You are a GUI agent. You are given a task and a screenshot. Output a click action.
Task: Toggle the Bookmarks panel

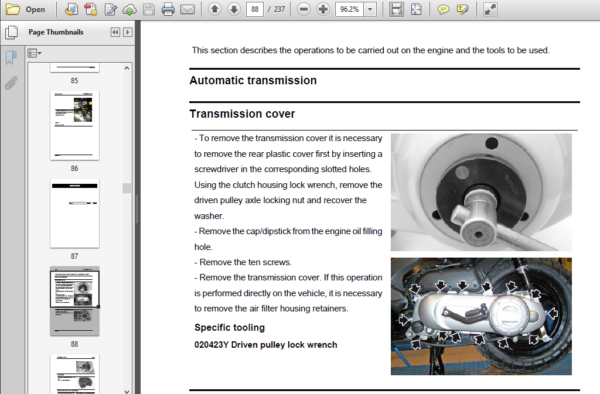coord(11,58)
